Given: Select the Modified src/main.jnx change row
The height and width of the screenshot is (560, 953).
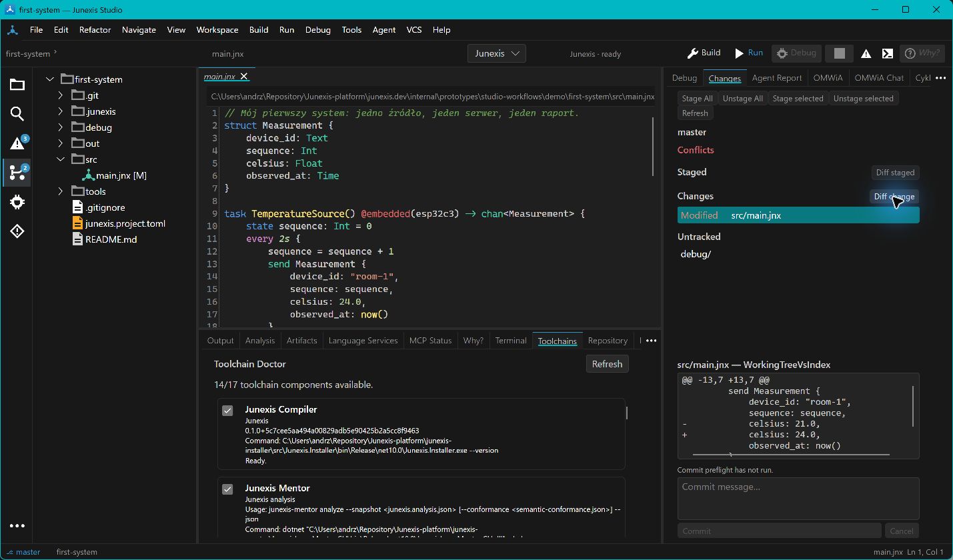Looking at the screenshot, I should [x=798, y=215].
